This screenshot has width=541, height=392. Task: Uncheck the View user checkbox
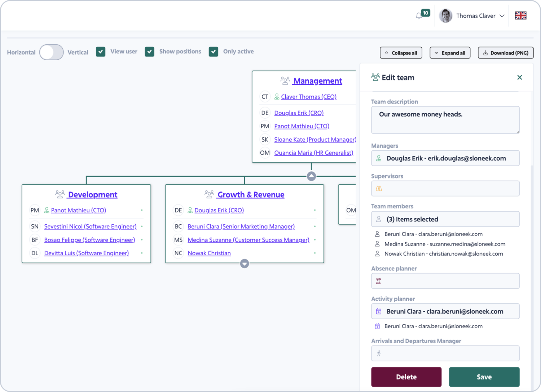pyautogui.click(x=101, y=52)
